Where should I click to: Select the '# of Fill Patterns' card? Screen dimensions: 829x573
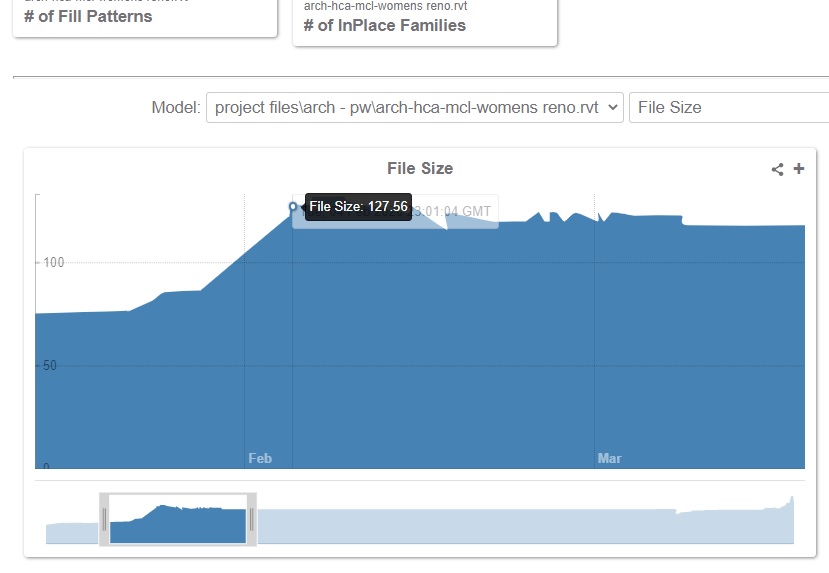145,17
